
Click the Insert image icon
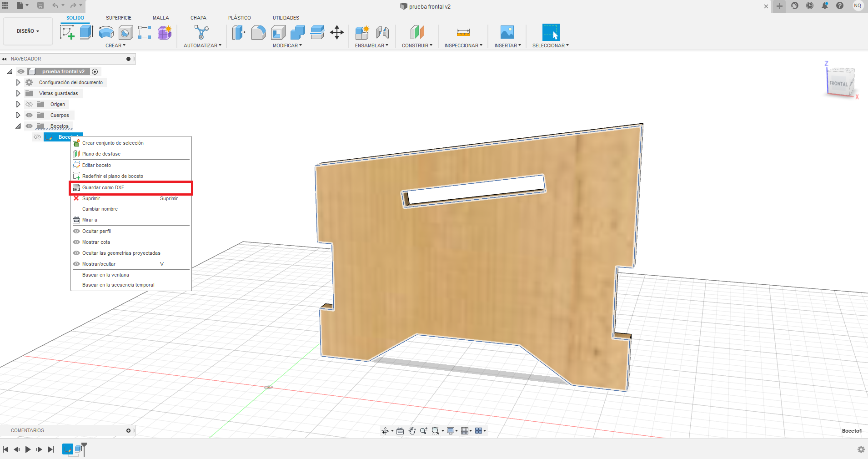click(507, 32)
